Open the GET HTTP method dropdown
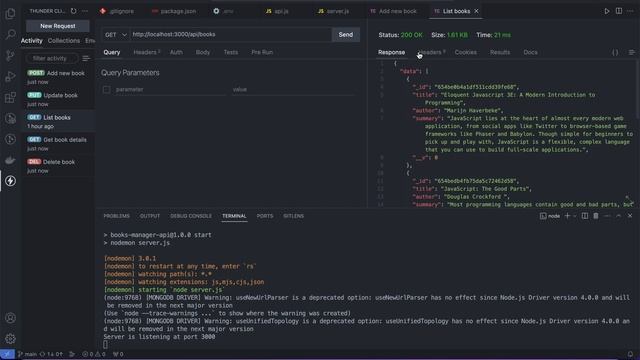This screenshot has width=640, height=360. click(116, 35)
